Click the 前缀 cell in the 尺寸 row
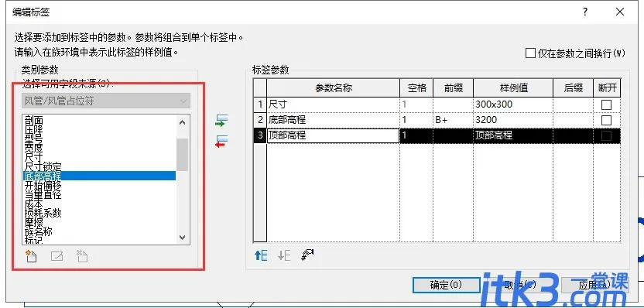 [453, 104]
